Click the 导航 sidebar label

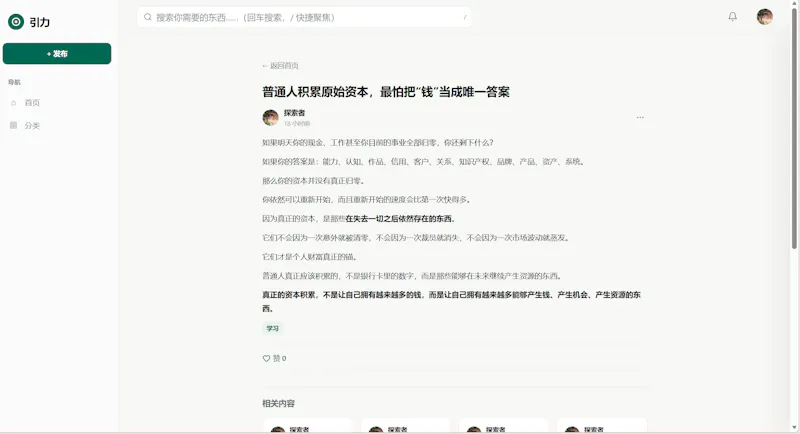click(x=14, y=82)
